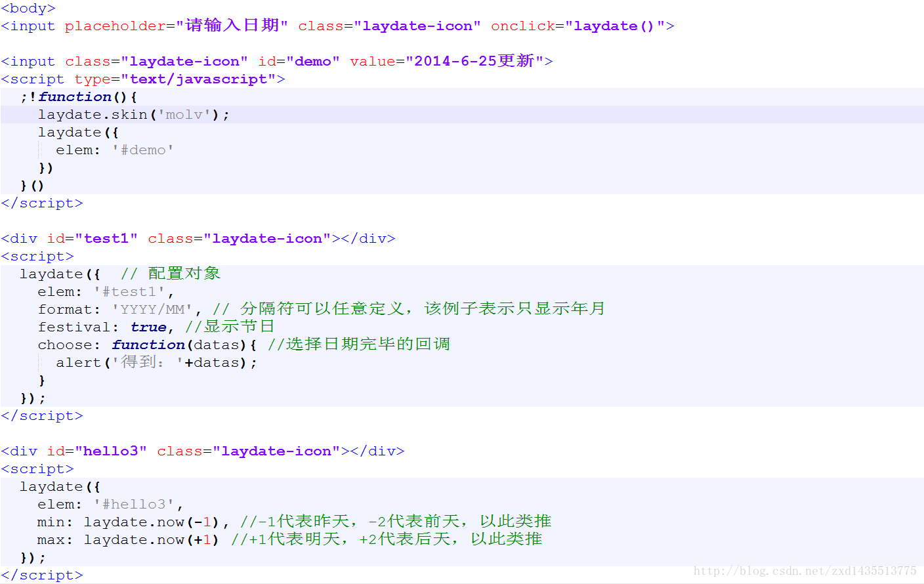Click the opening <body> tag
The width and height of the screenshot is (924, 584).
tap(28, 9)
